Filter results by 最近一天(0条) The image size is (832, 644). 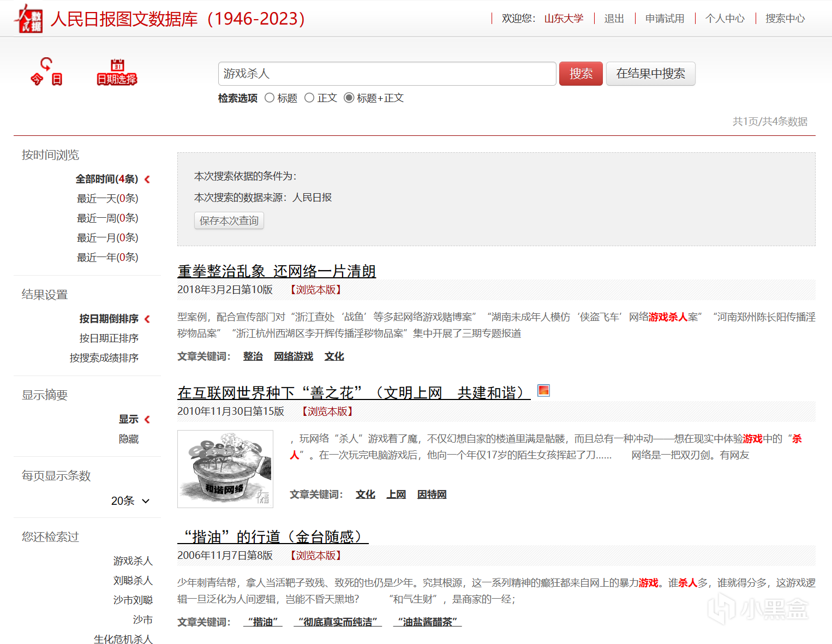[x=107, y=199]
